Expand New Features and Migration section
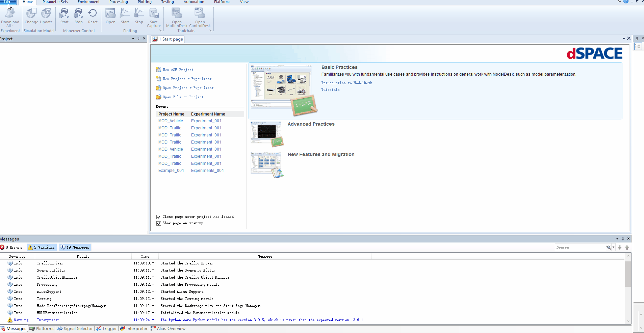The image size is (644, 333). point(321,154)
